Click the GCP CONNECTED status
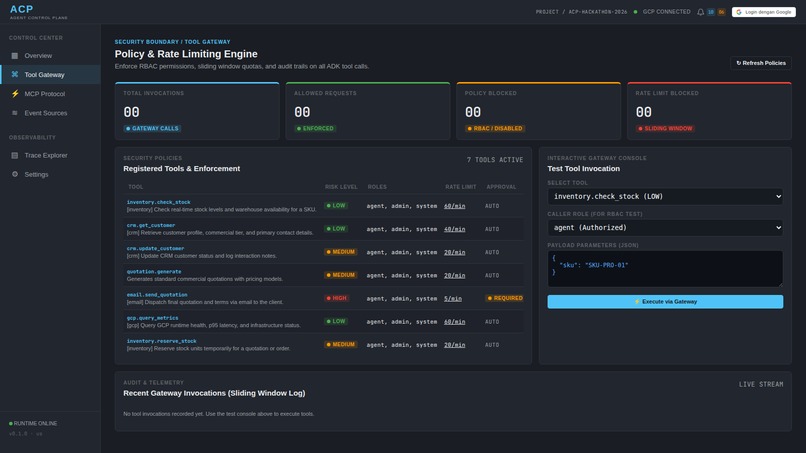 (x=662, y=12)
